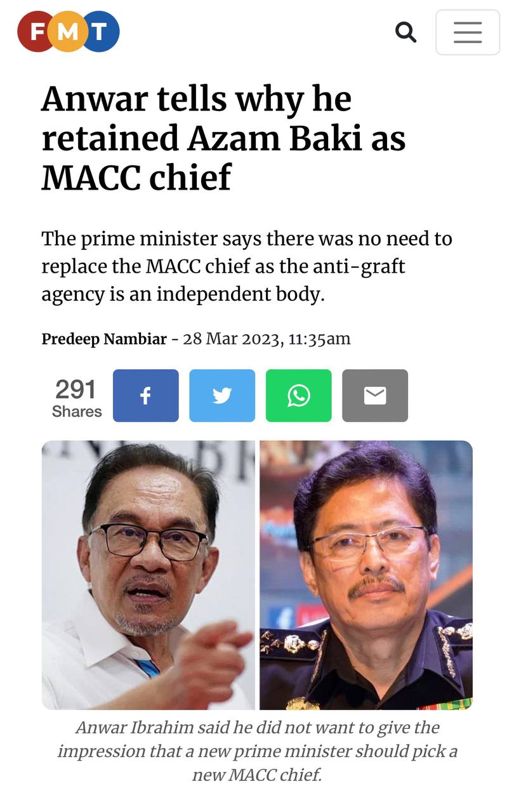The image size is (514, 812).
Task: Share the article via WhatsApp
Action: coord(299,396)
